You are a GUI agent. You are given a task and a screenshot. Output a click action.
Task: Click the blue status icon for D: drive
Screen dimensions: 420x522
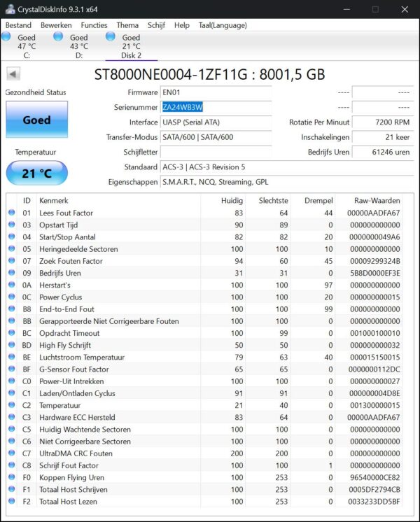tap(58, 36)
